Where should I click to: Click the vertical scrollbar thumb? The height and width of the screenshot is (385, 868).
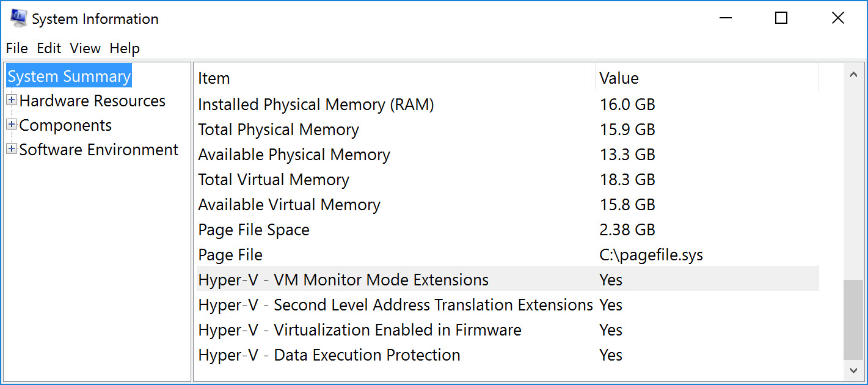point(853,320)
